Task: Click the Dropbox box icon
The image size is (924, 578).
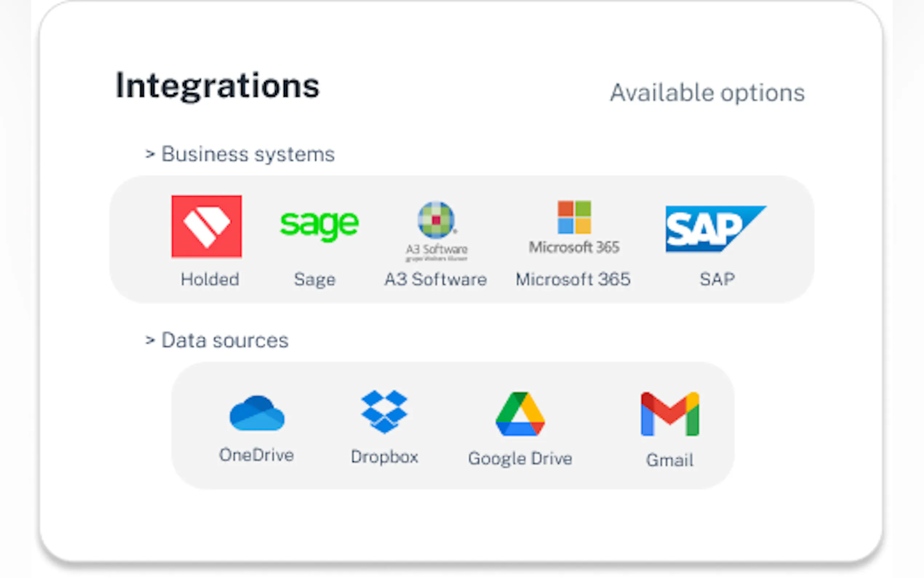Action: (384, 411)
